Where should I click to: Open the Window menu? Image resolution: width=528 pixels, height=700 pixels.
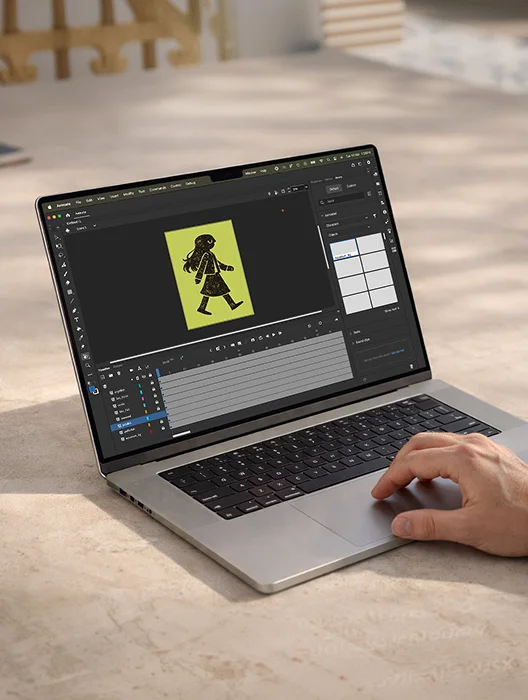tap(251, 172)
